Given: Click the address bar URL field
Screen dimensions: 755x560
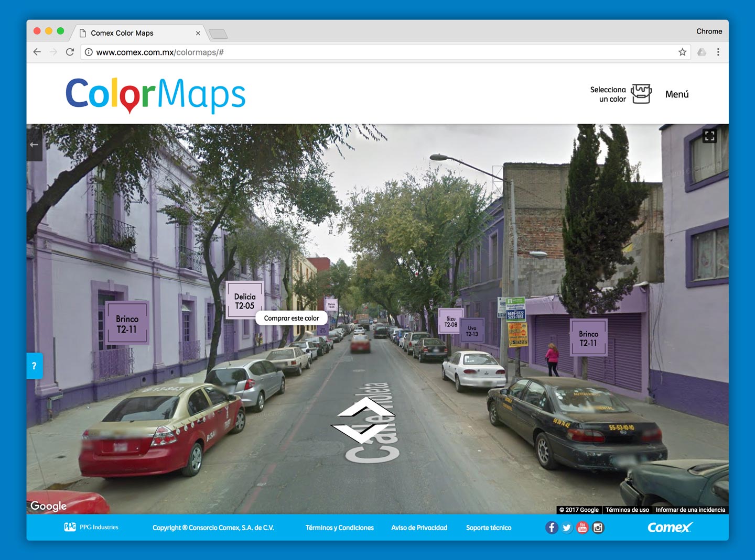Looking at the screenshot, I should click(x=367, y=52).
